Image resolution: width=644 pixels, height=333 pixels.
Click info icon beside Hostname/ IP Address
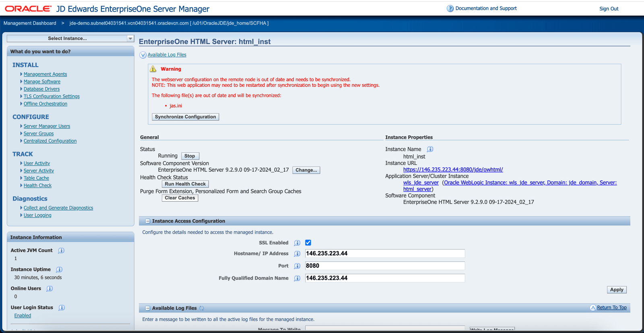(x=297, y=254)
